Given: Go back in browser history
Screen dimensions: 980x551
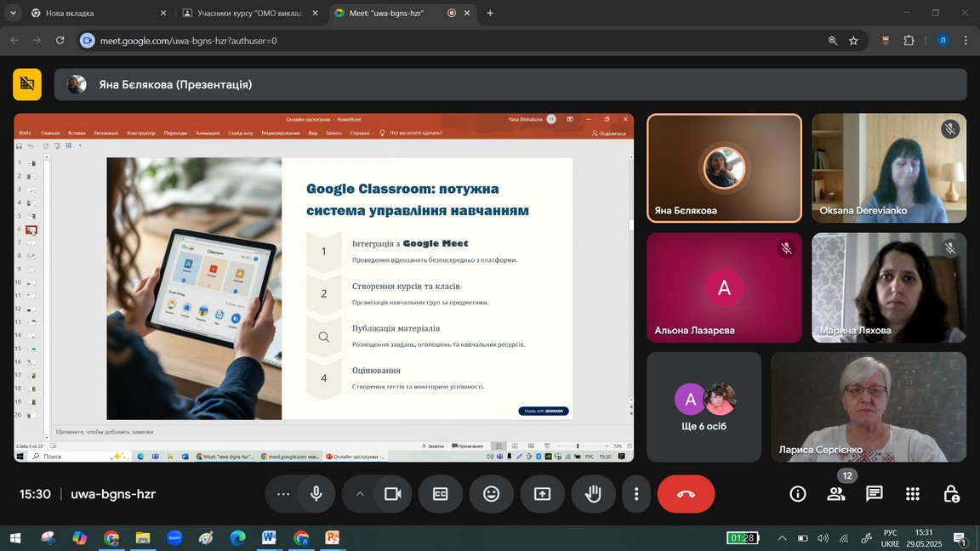Looking at the screenshot, I should click(14, 41).
